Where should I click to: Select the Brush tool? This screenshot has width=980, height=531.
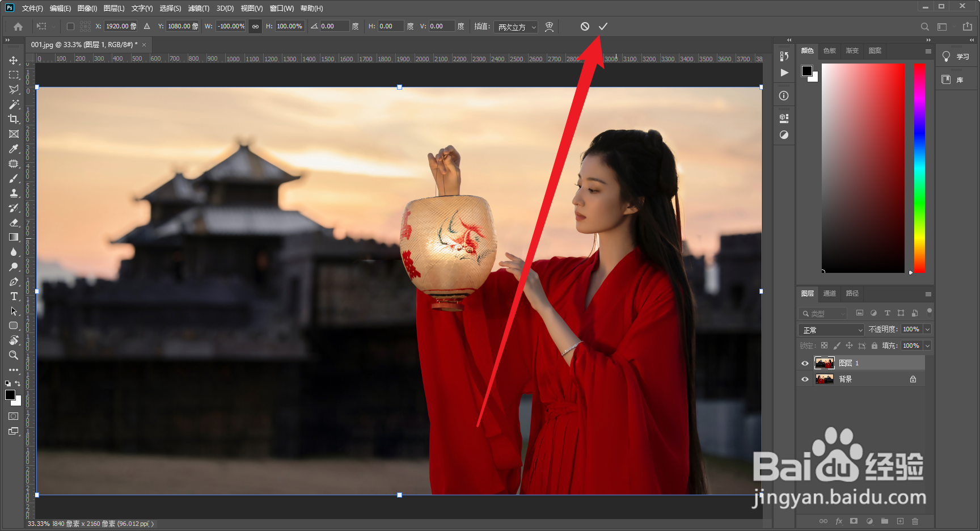(14, 178)
